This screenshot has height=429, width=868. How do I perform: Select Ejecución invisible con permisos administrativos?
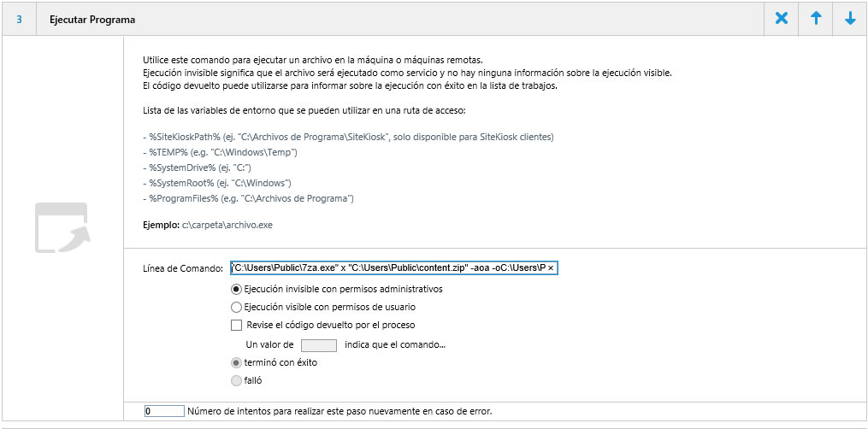(237, 289)
